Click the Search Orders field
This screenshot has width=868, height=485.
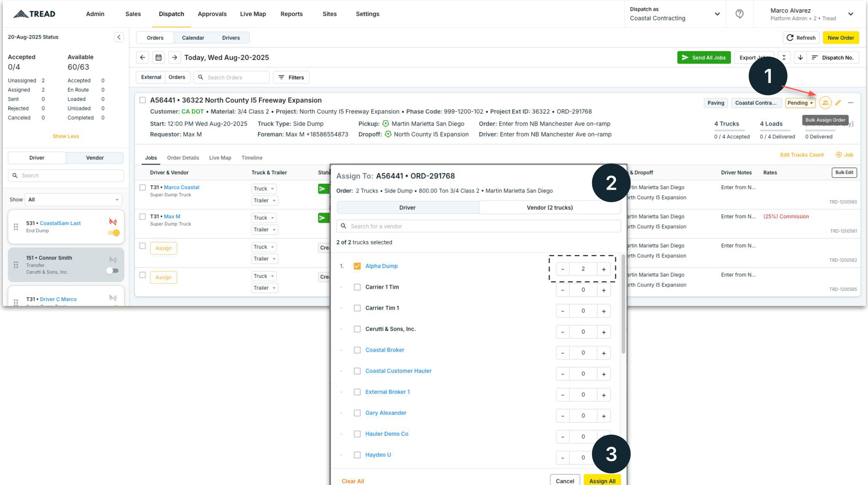231,77
